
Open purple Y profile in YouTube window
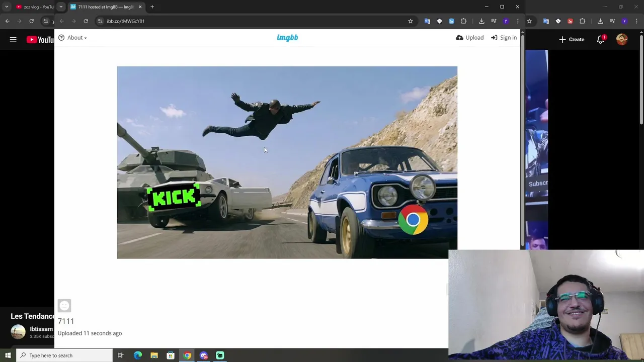click(x=624, y=21)
